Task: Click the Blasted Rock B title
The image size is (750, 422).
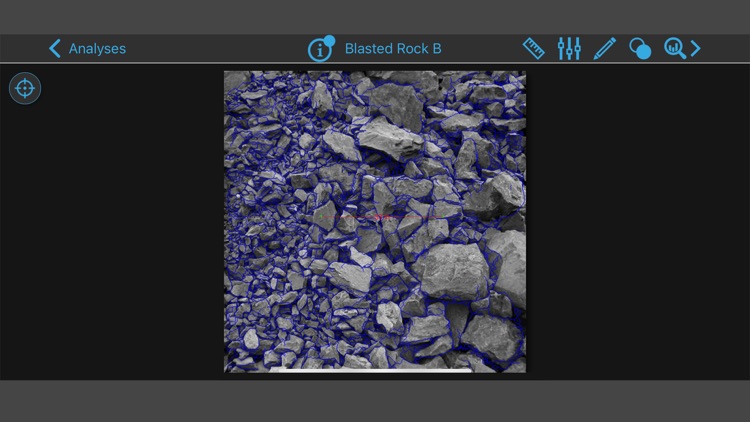Action: [x=393, y=48]
